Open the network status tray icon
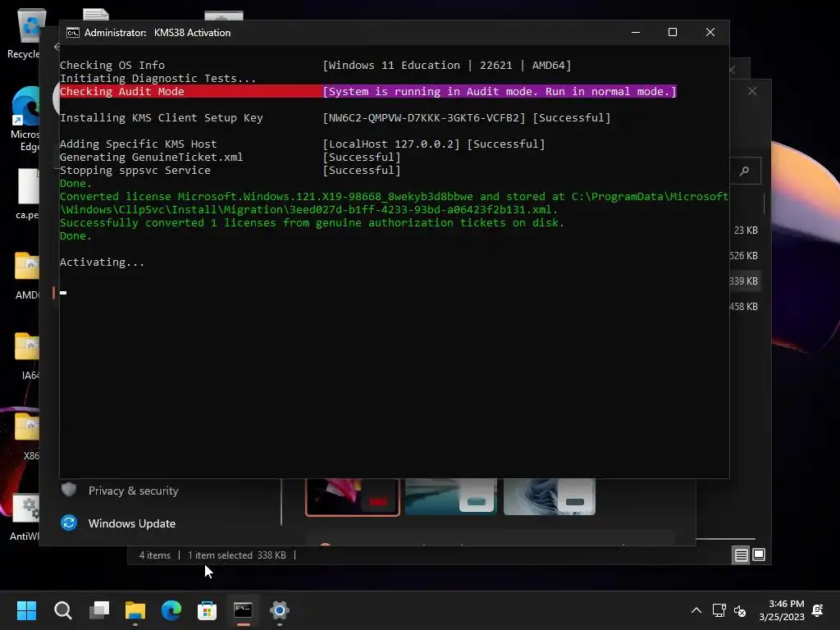This screenshot has width=840, height=630. (719, 610)
